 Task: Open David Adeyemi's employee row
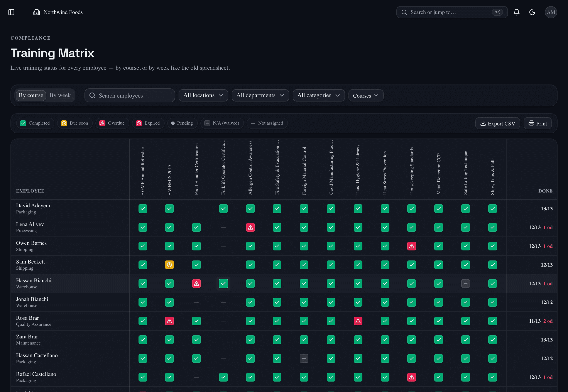pos(284,209)
